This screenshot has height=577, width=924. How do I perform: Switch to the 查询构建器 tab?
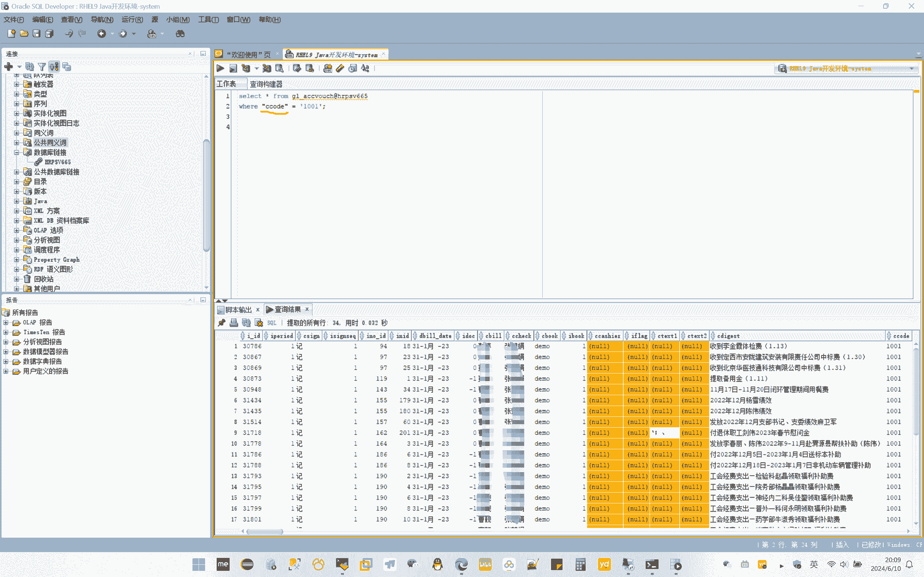[x=266, y=84]
